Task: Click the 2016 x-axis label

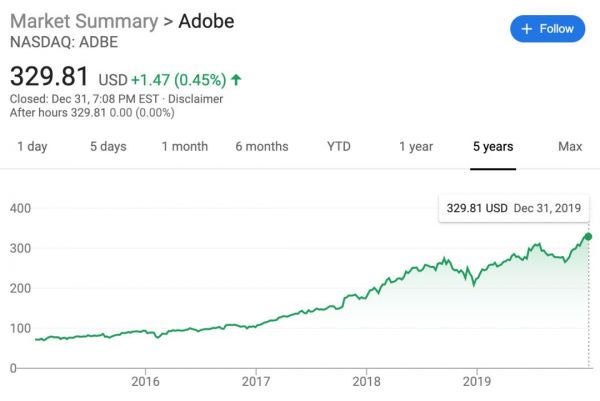Action: pos(146,381)
